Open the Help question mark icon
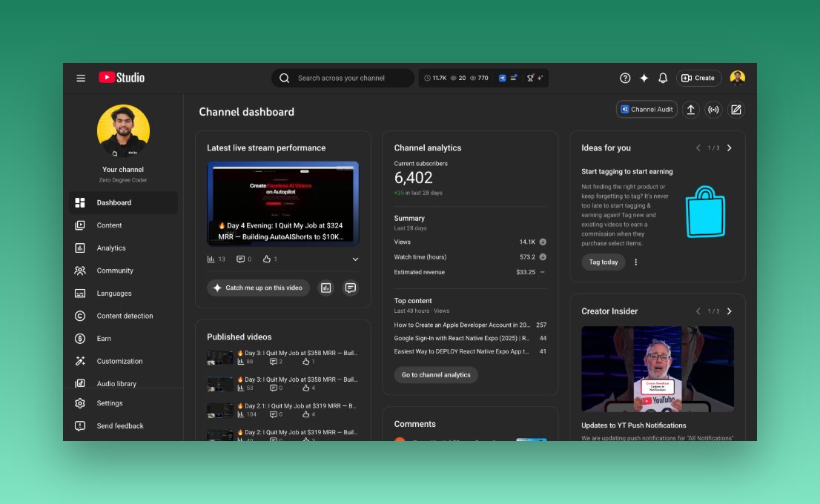The image size is (820, 504). pyautogui.click(x=625, y=78)
